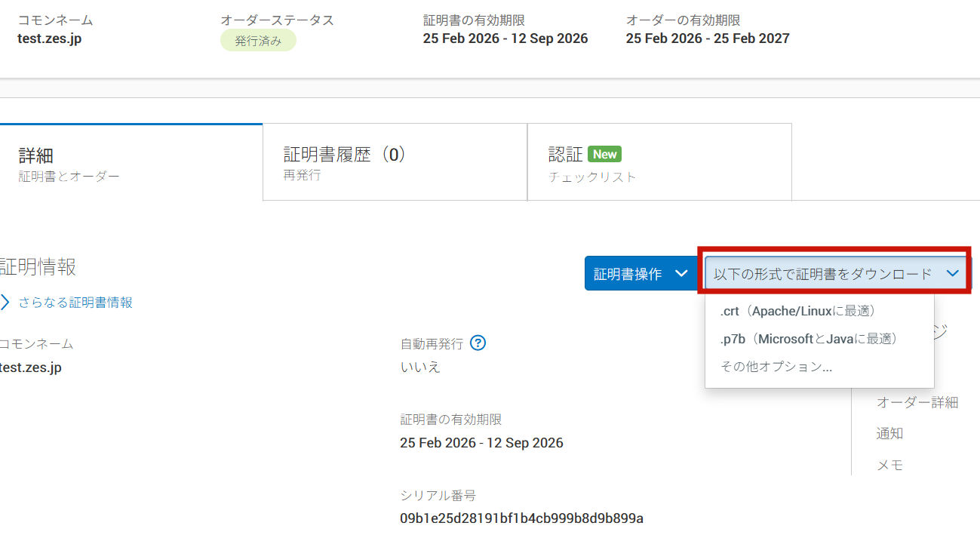980x535 pixels.
Task: Expand さらなる証明書情報 section
Action: (x=67, y=303)
